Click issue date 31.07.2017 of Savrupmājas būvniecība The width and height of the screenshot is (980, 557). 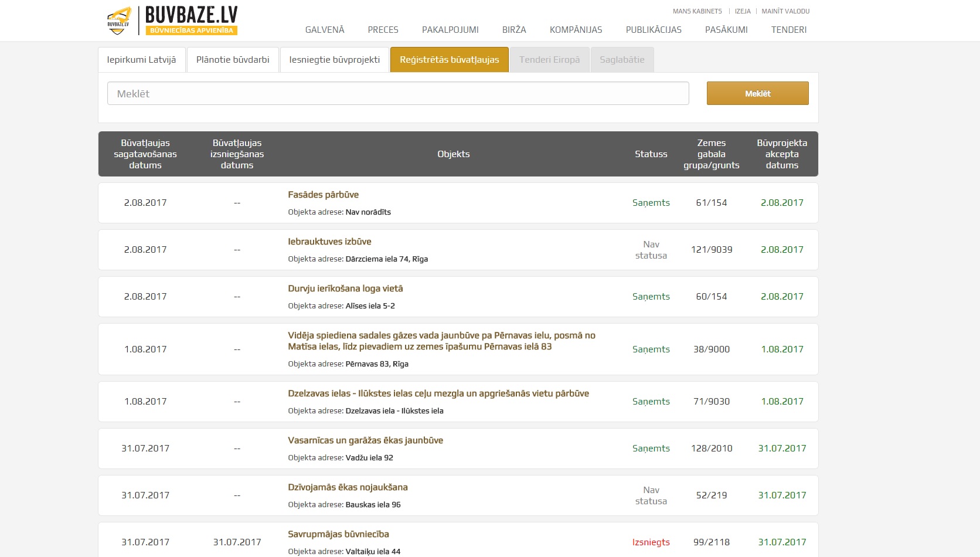pyautogui.click(x=237, y=542)
